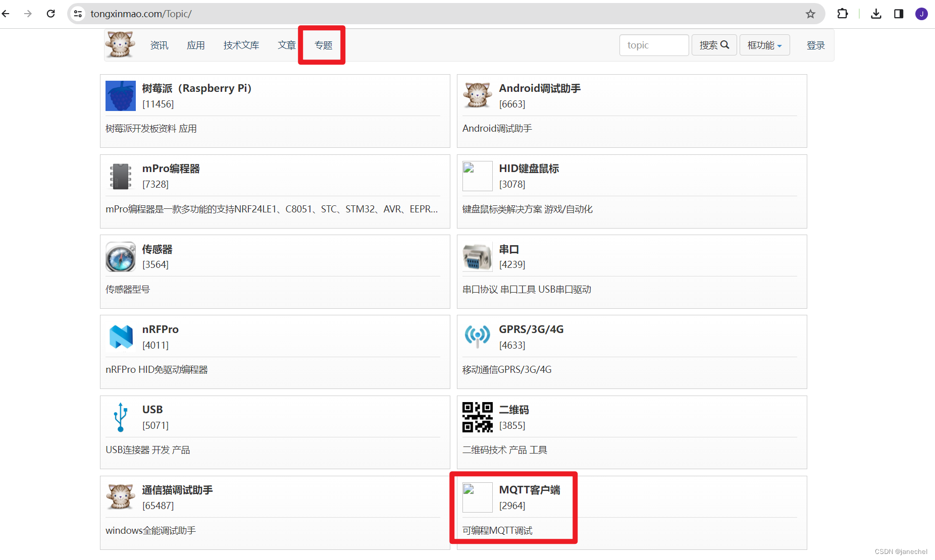Open the 技术文库 nav menu item

[x=241, y=45]
